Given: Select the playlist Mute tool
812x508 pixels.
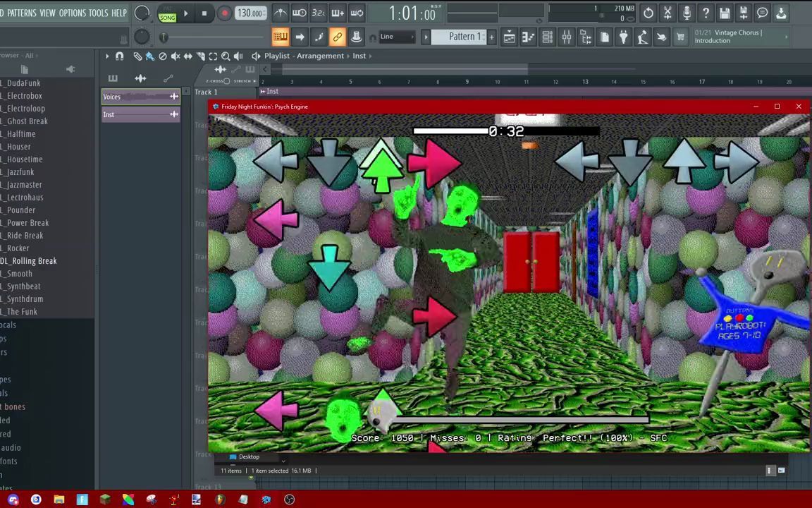Looking at the screenshot, I should click(176, 56).
